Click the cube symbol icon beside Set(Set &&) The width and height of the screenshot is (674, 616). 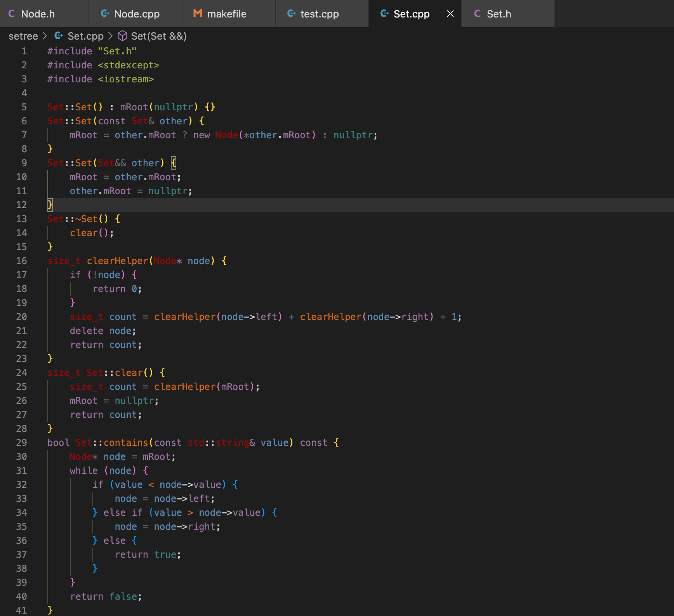pos(122,36)
